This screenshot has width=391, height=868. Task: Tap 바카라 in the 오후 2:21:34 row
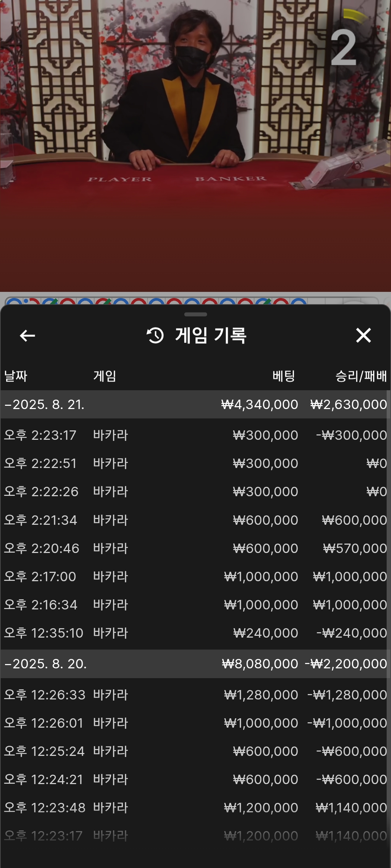(110, 520)
